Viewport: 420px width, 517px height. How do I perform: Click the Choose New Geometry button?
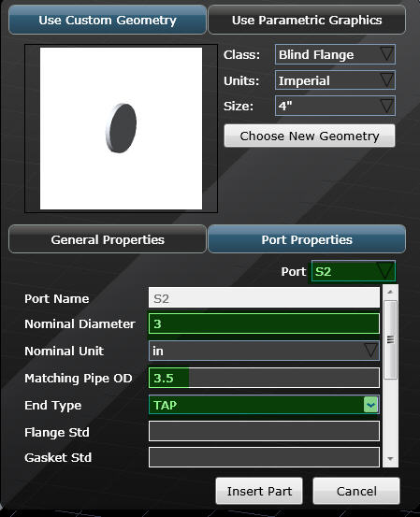310,136
